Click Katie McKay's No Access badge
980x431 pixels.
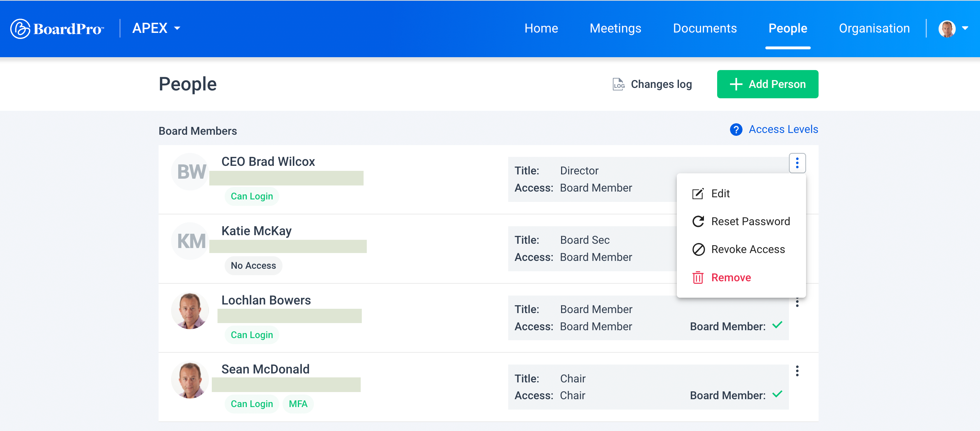pyautogui.click(x=252, y=266)
